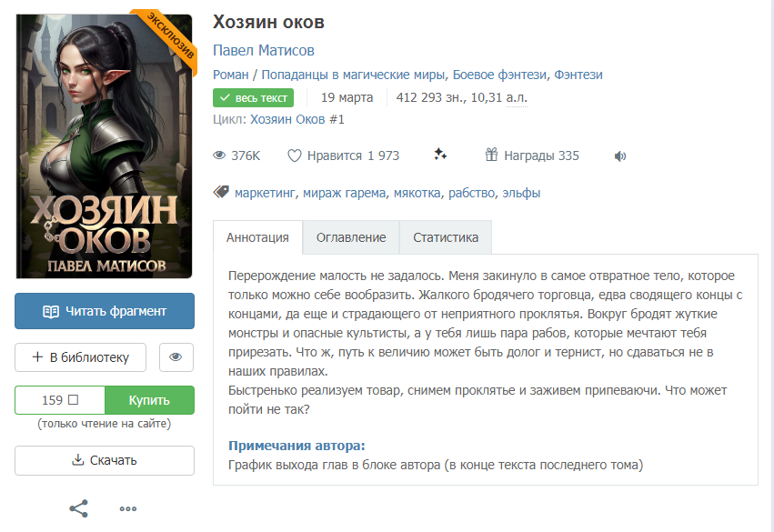Open the cycle link Хозяин Оков
This screenshot has width=774, height=532.
click(x=287, y=119)
